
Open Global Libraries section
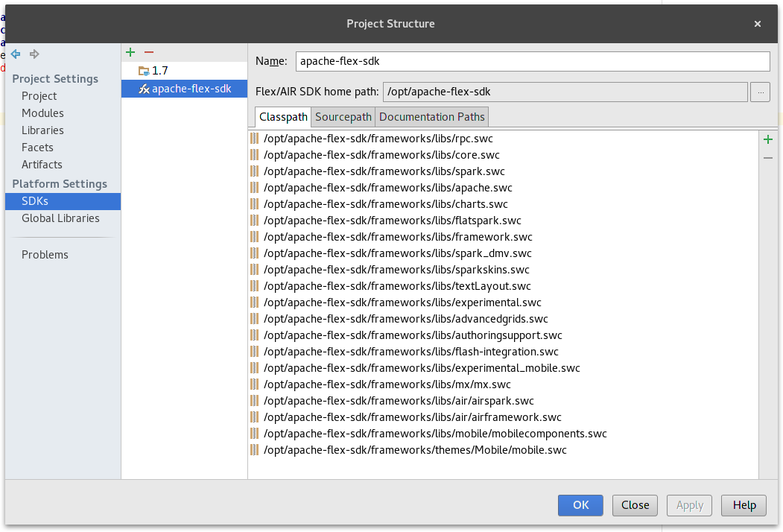[60, 218]
